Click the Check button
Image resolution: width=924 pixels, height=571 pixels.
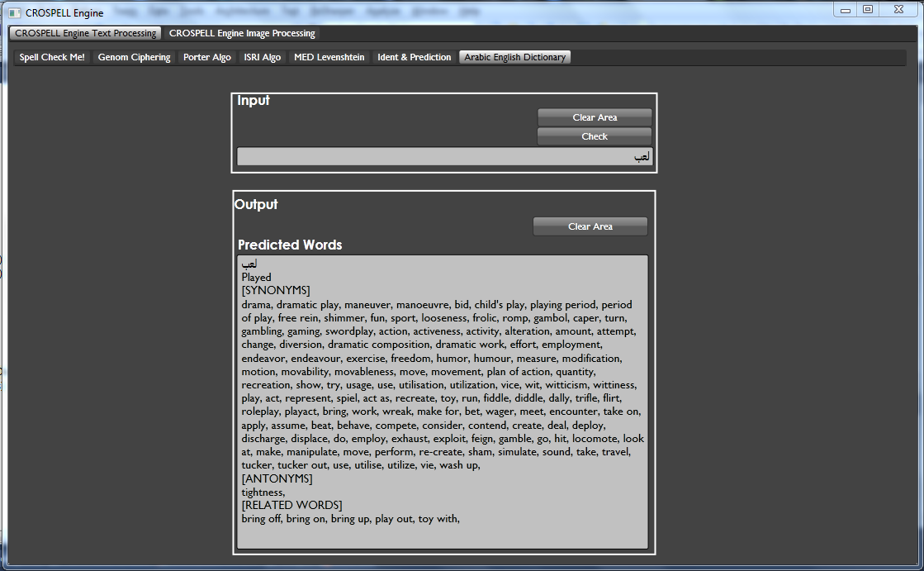[x=594, y=136]
